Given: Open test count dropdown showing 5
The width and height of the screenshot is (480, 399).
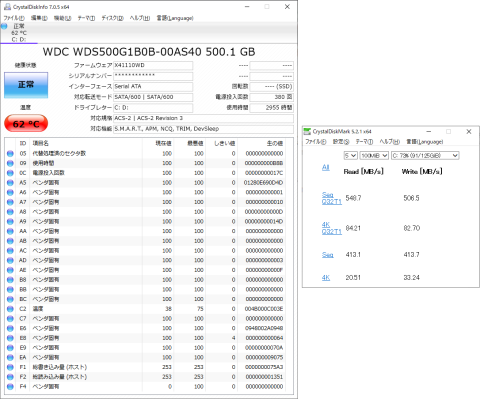Looking at the screenshot, I should 351,155.
